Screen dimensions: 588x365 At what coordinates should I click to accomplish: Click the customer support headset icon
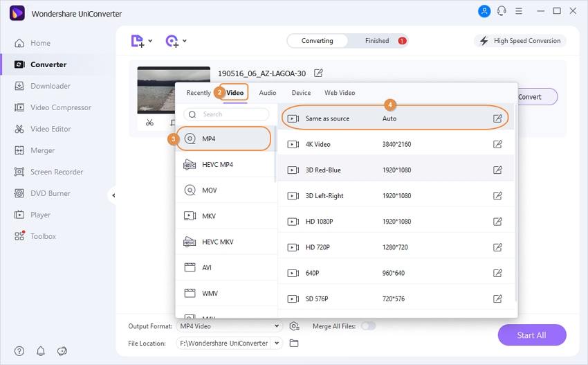click(502, 11)
